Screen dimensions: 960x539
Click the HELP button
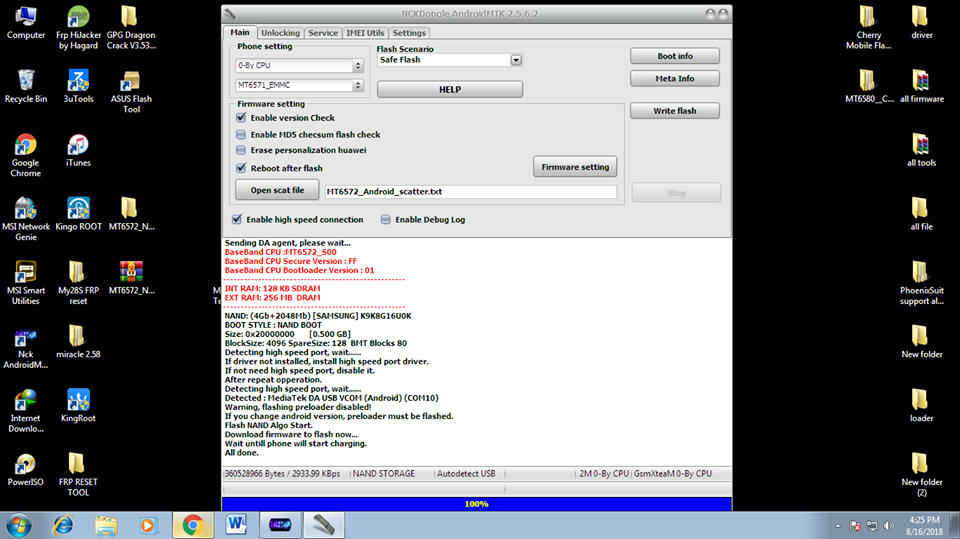tap(450, 89)
